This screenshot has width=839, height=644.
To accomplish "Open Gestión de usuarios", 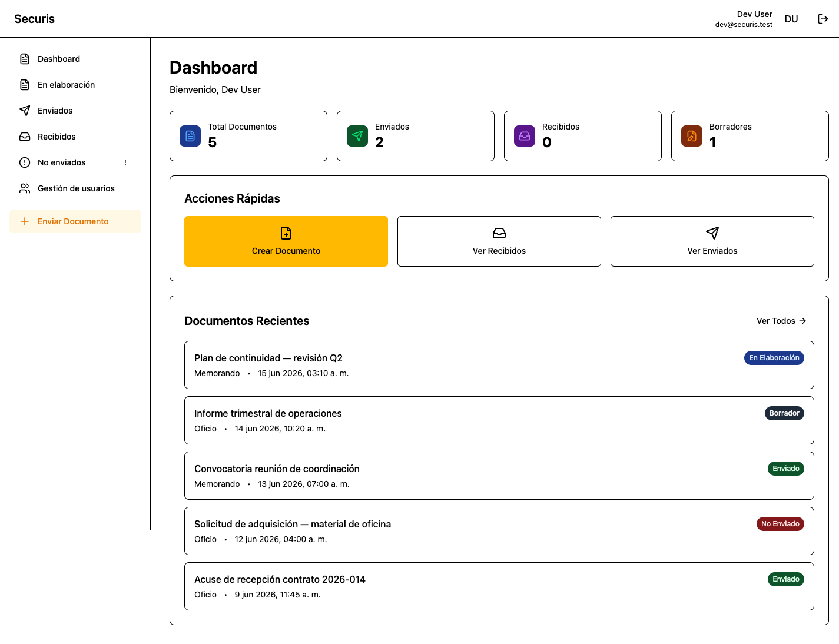I will click(x=75, y=188).
